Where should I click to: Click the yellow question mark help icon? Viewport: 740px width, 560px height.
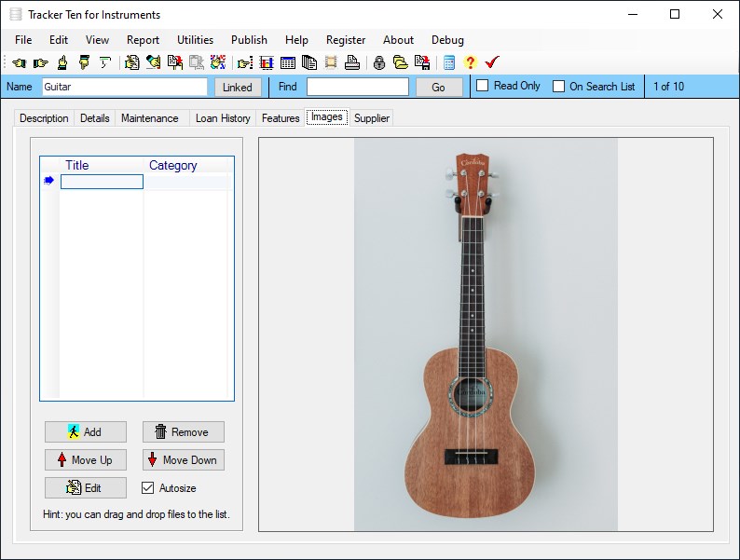tap(470, 62)
